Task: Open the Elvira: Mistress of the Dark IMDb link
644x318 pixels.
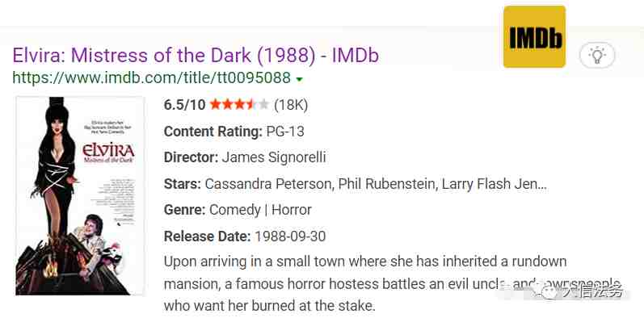Action: (x=196, y=56)
